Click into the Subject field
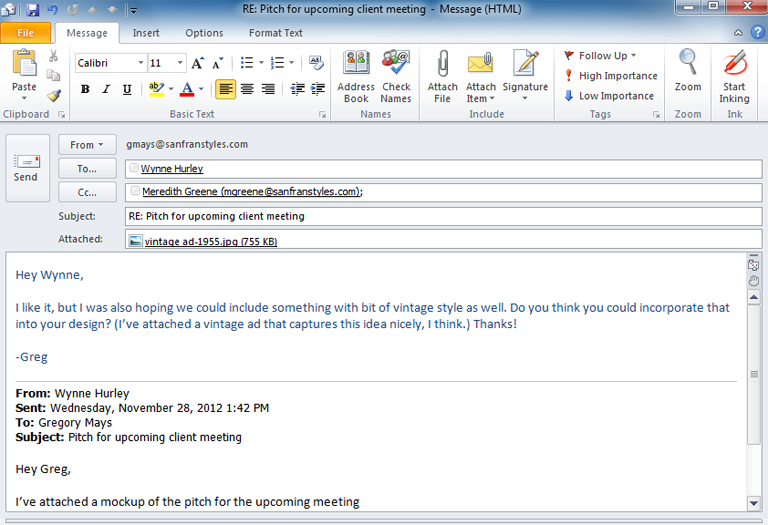The image size is (768, 525). (x=442, y=216)
